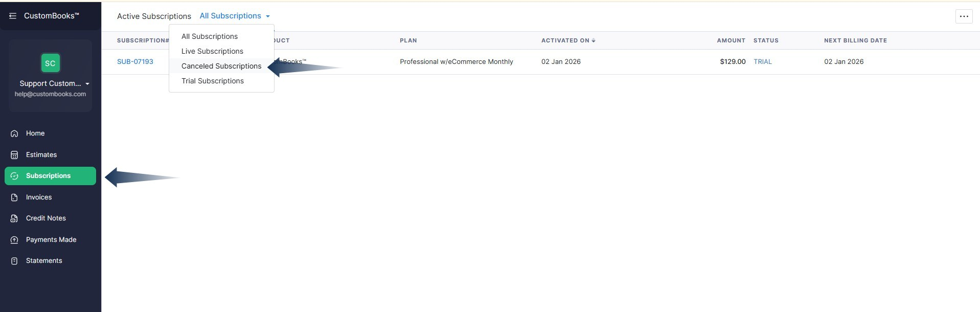Click next billing date 02 Jan 2026
The height and width of the screenshot is (312, 980).
point(844,61)
